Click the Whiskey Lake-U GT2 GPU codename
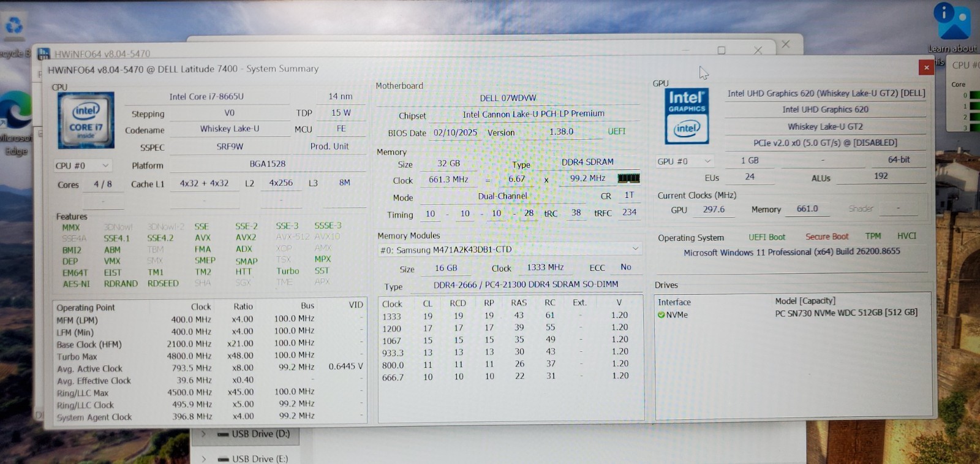The image size is (980, 464). (825, 127)
